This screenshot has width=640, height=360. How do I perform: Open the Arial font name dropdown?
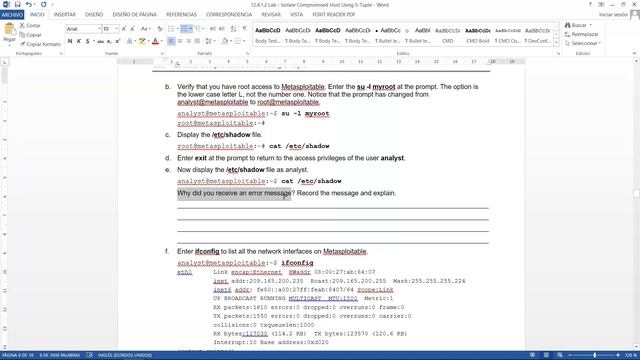pyautogui.click(x=99, y=29)
